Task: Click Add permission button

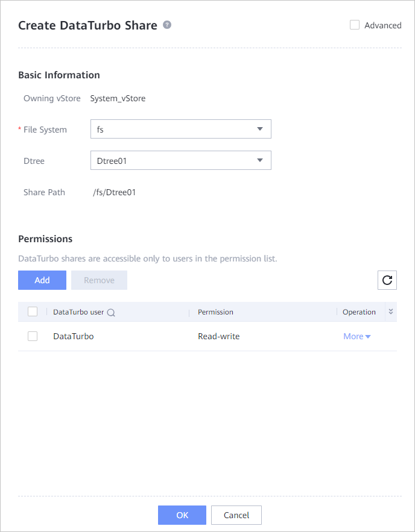Action: pyautogui.click(x=42, y=280)
